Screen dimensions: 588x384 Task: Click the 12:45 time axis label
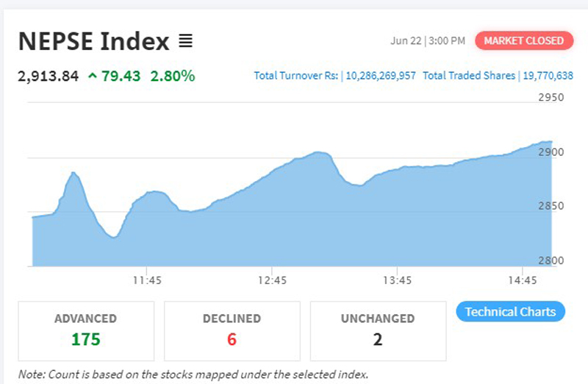273,280
